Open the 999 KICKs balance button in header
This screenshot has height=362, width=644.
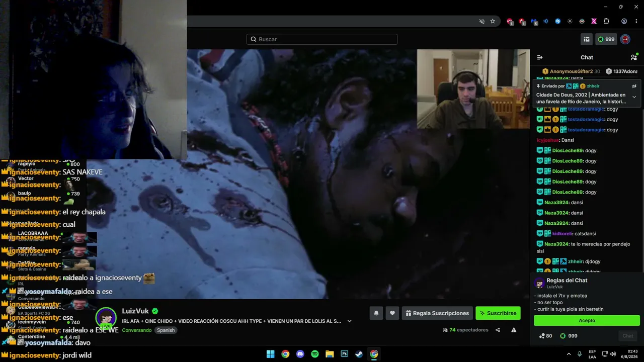606,39
